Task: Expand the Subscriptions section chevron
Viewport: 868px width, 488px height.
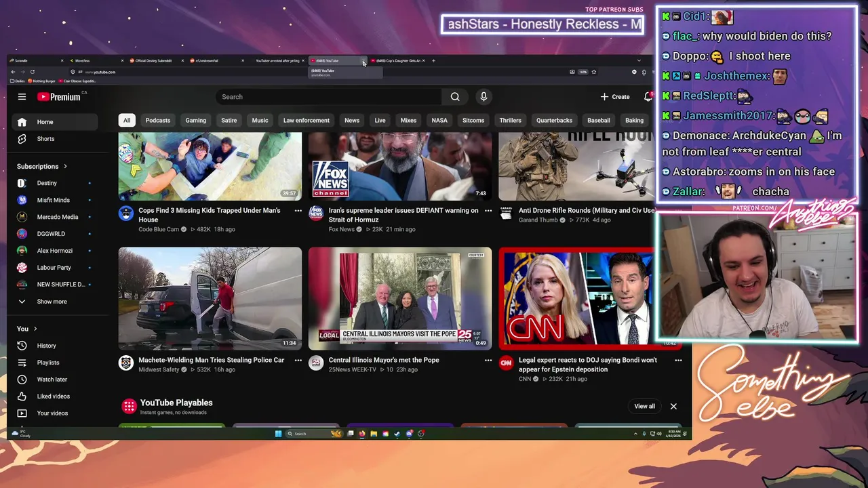Action: pos(65,167)
